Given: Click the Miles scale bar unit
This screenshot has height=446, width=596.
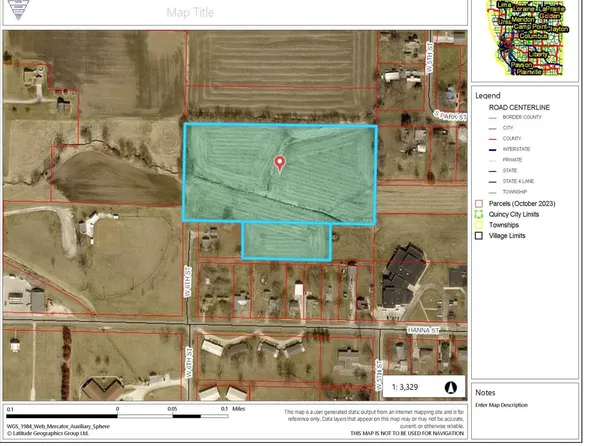Looking at the screenshot, I should (x=239, y=409).
